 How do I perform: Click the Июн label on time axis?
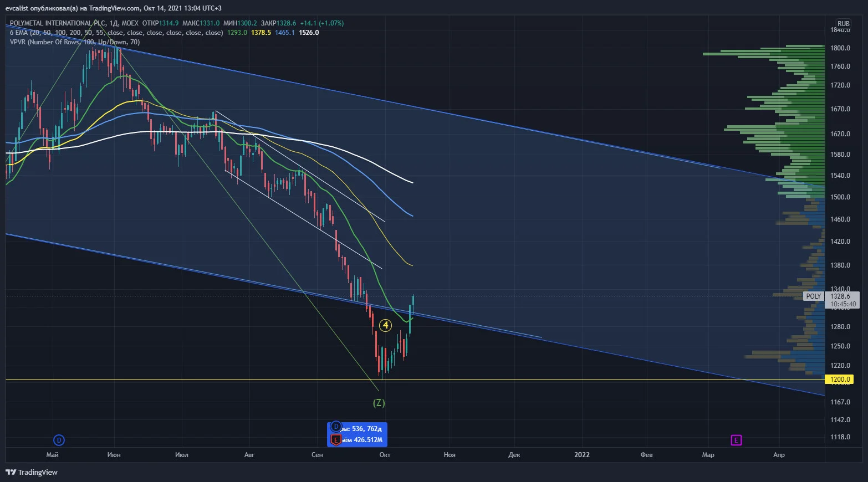(114, 455)
